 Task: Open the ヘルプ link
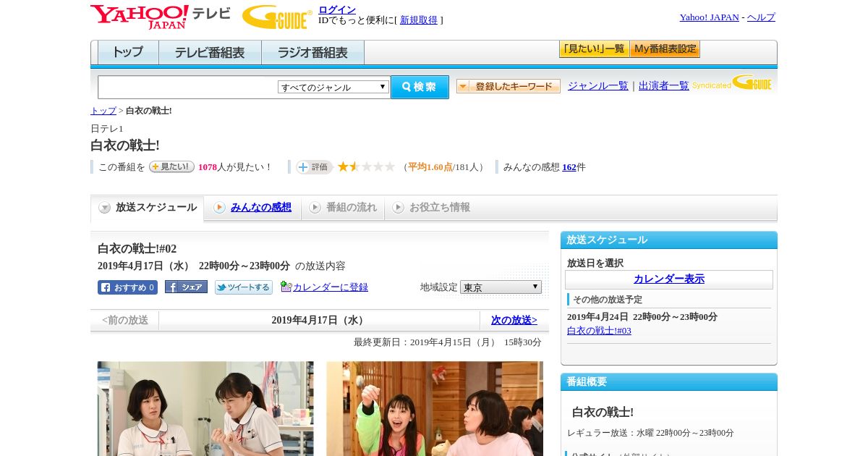coord(761,17)
